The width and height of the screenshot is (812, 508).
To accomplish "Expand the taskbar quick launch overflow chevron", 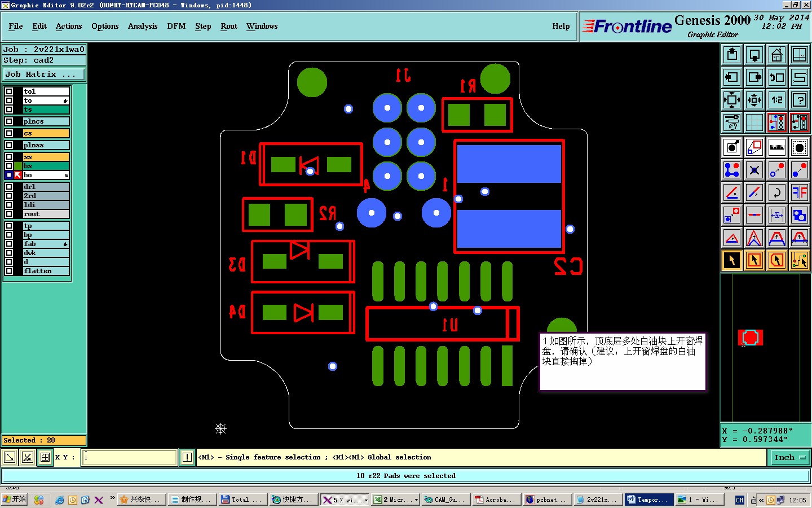I will point(112,498).
